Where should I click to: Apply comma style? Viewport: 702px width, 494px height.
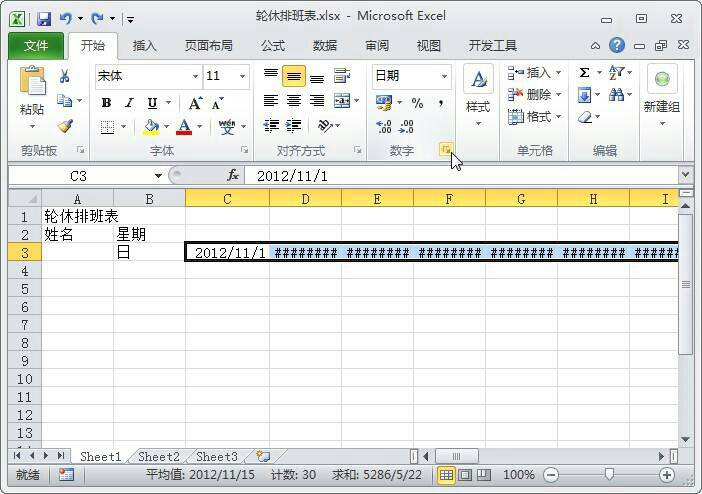(x=441, y=103)
